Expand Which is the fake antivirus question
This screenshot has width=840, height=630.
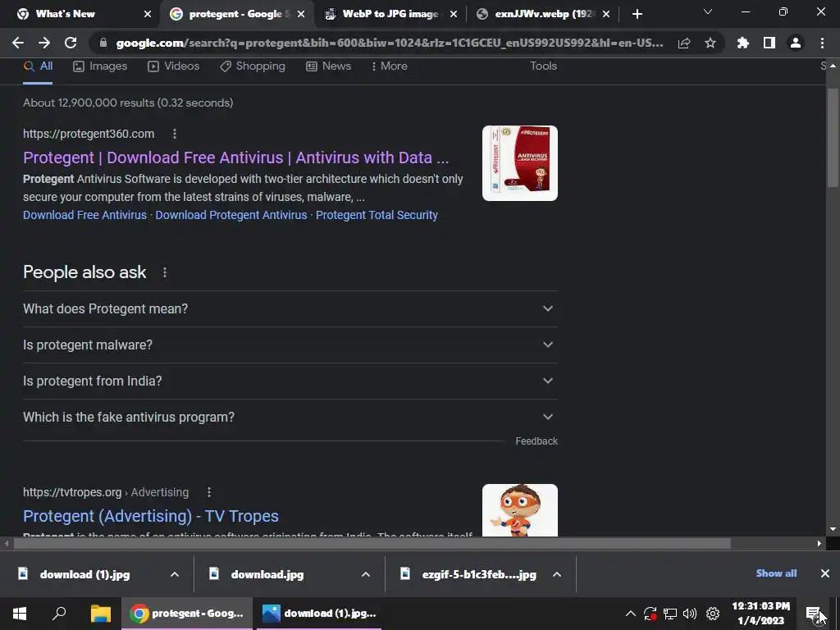pos(290,417)
